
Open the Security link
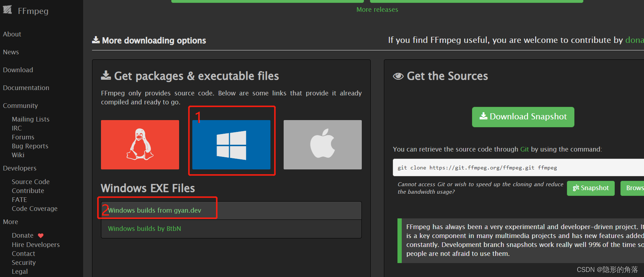[x=24, y=262]
